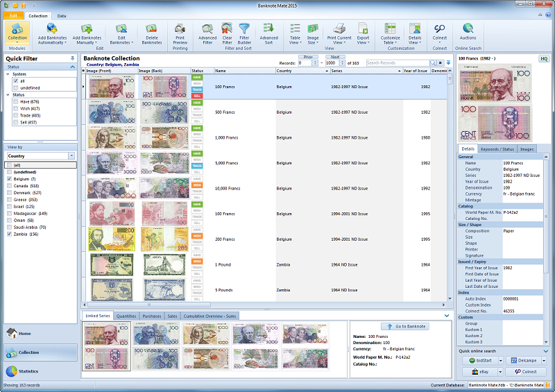The width and height of the screenshot is (555, 392).
Task: Open Add Banknotes Manually tool
Action: pyautogui.click(x=87, y=33)
